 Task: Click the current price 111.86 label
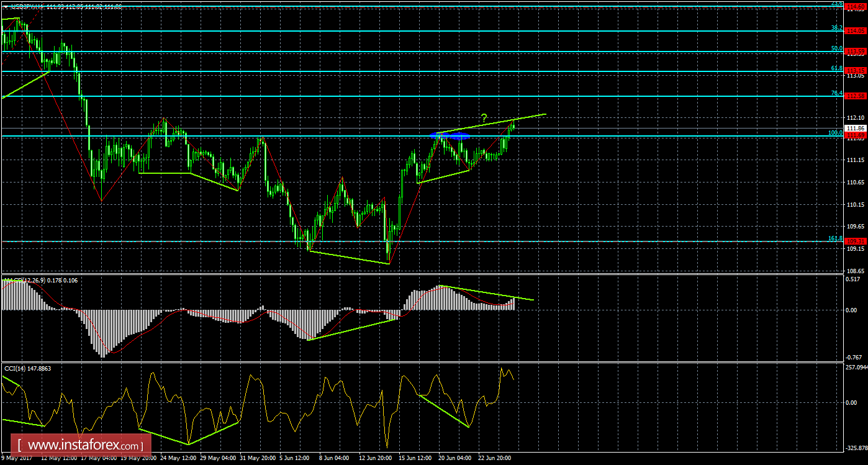point(856,128)
